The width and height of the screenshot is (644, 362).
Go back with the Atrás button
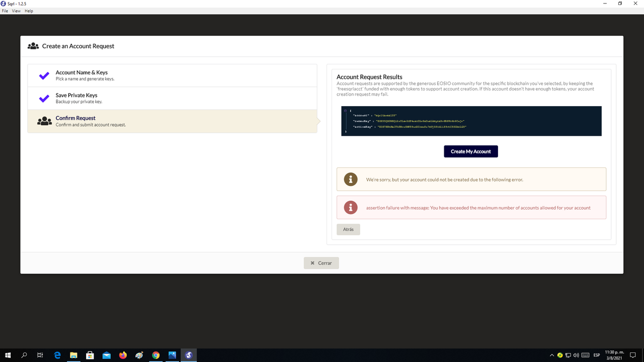point(348,229)
